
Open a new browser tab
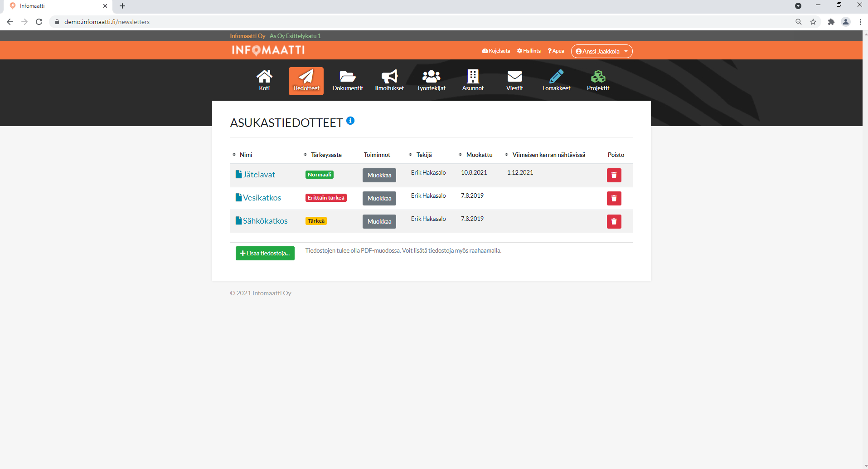pyautogui.click(x=122, y=6)
